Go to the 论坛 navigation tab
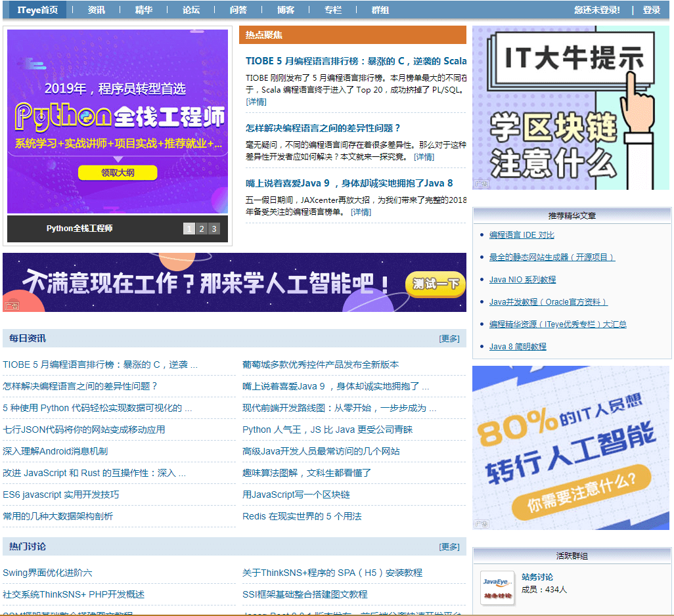This screenshot has width=674, height=616. tap(191, 10)
